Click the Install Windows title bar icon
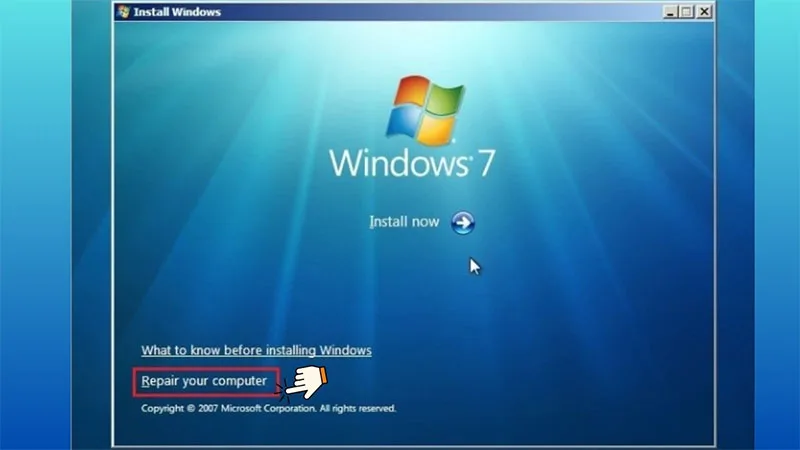 tap(123, 11)
